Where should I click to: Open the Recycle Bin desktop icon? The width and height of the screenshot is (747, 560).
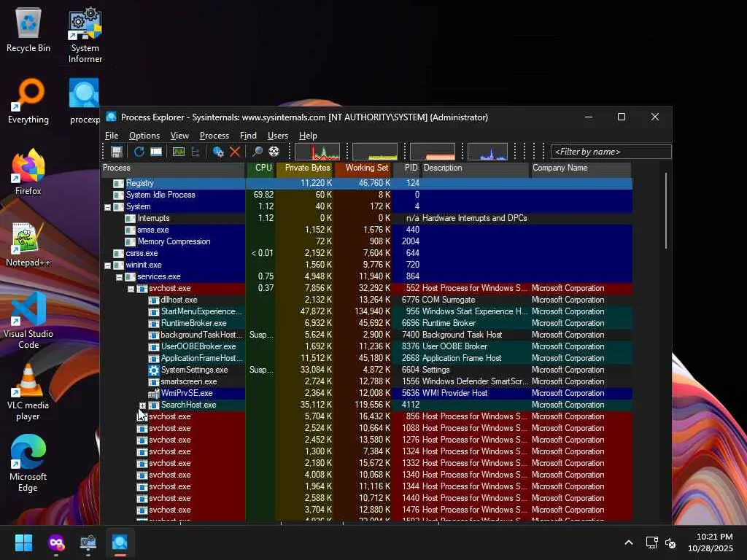(x=28, y=30)
